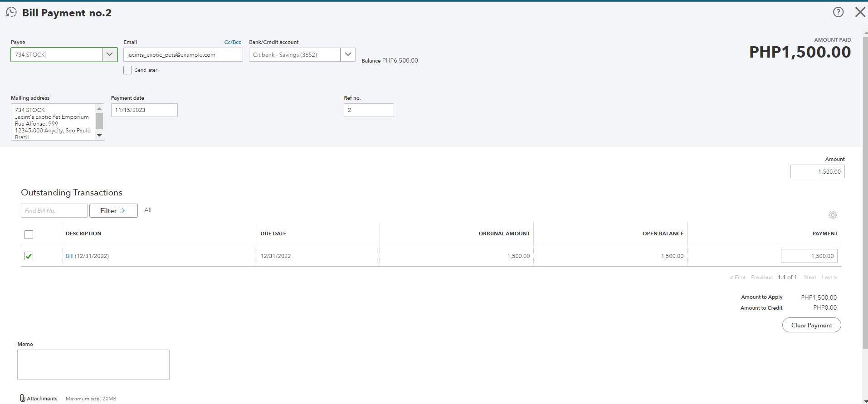Click the Cc/Bcc link
This screenshot has width=868, height=404.
pyautogui.click(x=233, y=42)
